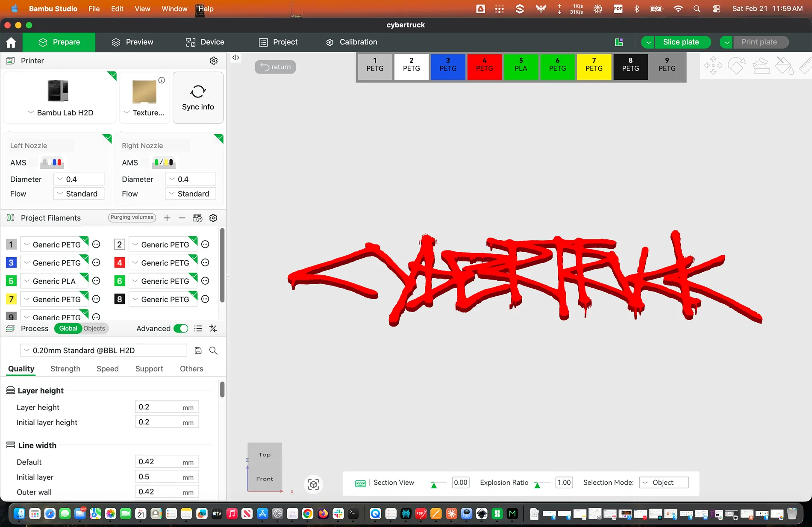Open Purging volumes settings
Image resolution: width=812 pixels, height=527 pixels.
pos(132,218)
